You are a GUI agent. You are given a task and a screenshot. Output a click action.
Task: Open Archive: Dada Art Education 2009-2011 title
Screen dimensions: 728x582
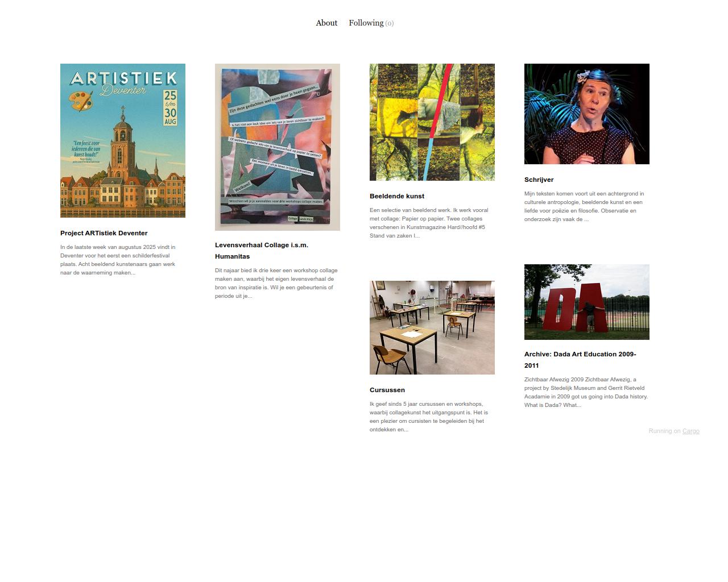tap(580, 360)
